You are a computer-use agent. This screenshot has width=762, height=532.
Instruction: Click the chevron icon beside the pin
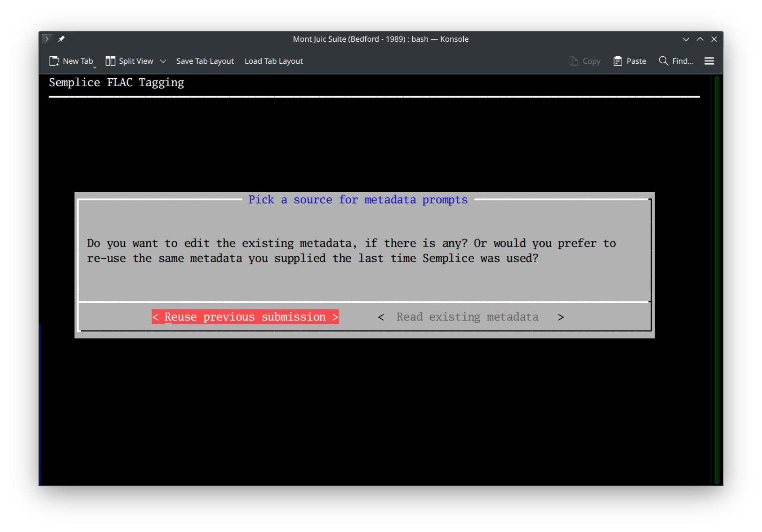pos(47,39)
